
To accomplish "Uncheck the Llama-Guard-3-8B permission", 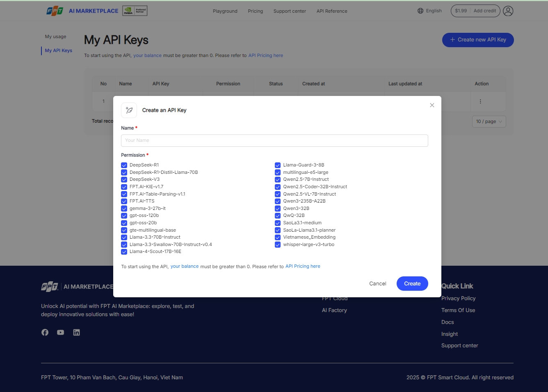I will [278, 165].
